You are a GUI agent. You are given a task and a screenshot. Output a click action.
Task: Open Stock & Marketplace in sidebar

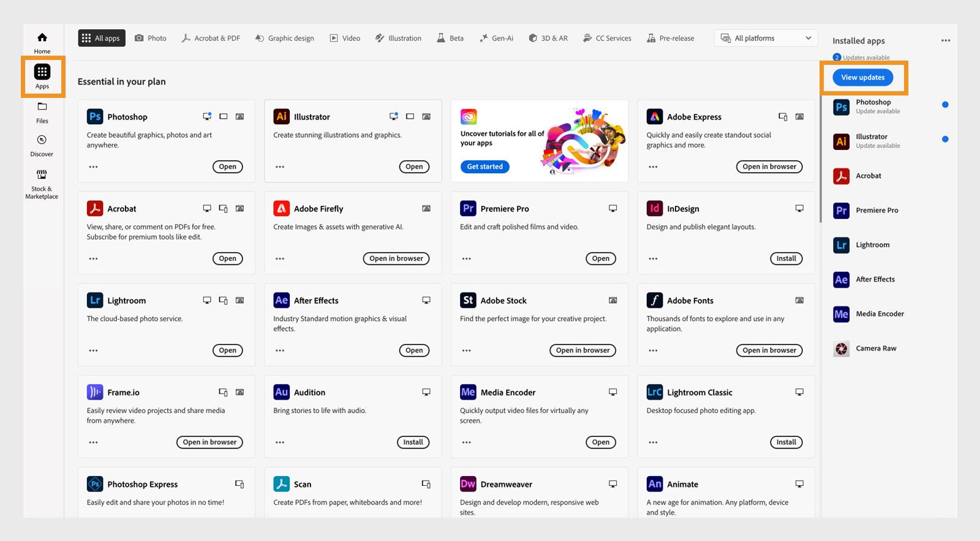[42, 184]
